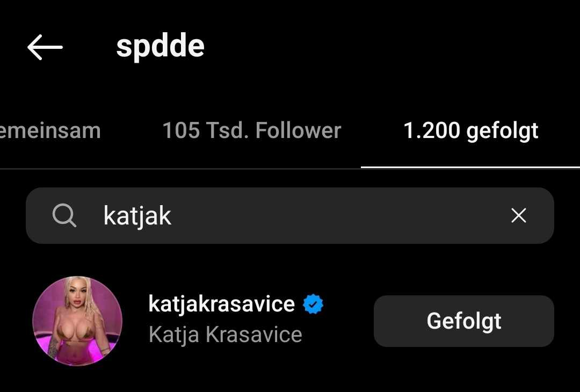Viewport: 580px width, 392px height.
Task: Click the white underline below gefolgt
Action: click(470, 168)
